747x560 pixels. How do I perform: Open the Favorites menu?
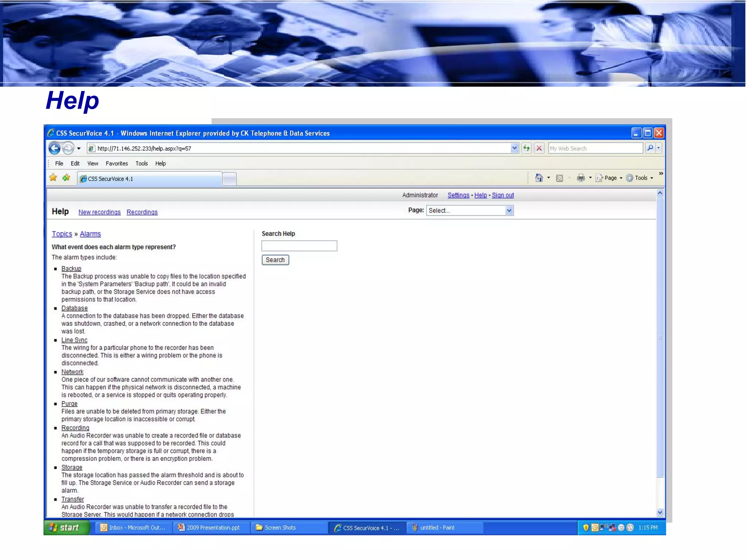pyautogui.click(x=117, y=163)
